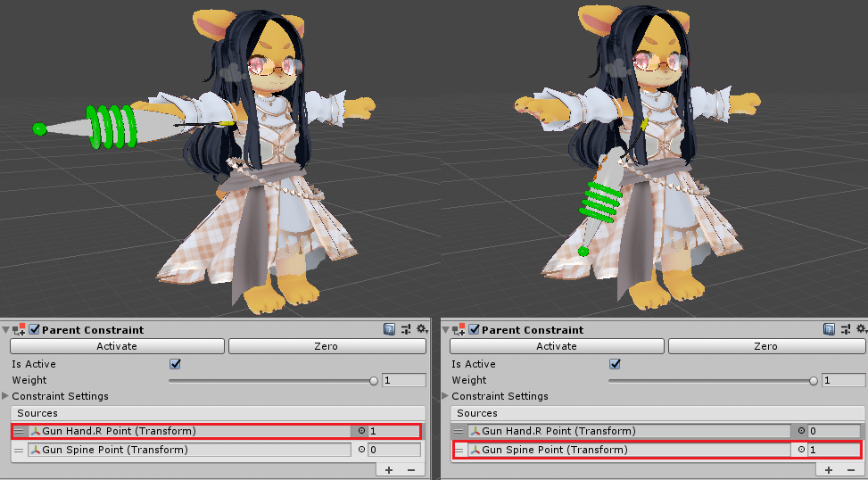
Task: Click Weight label in right inspector
Action: (x=469, y=380)
